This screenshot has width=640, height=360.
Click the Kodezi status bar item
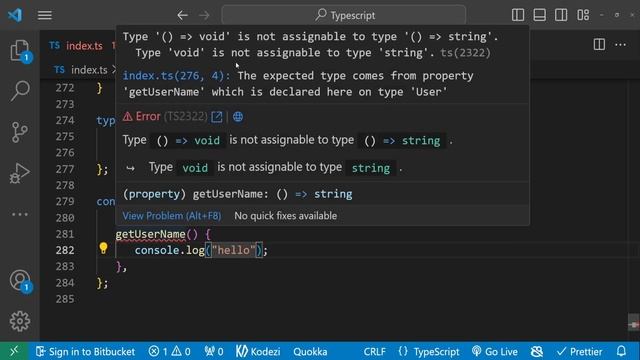[x=258, y=351]
